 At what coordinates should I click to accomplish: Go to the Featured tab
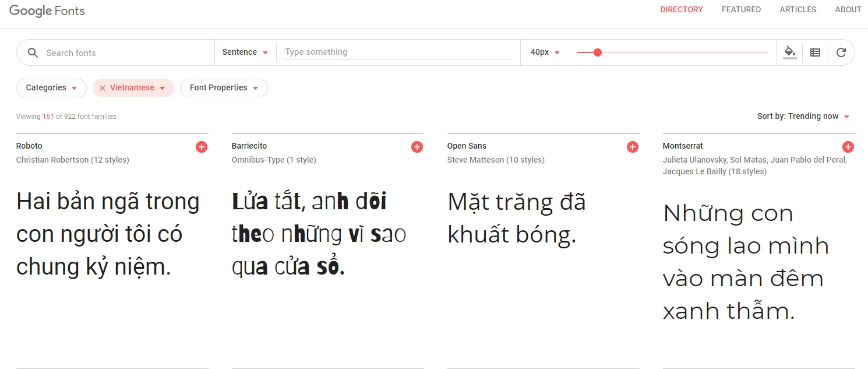coord(741,9)
